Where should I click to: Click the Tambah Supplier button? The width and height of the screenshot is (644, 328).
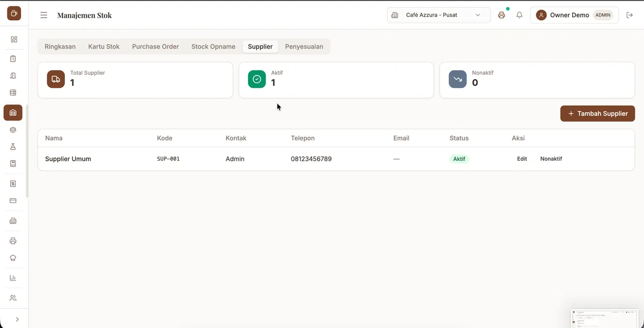click(x=598, y=114)
